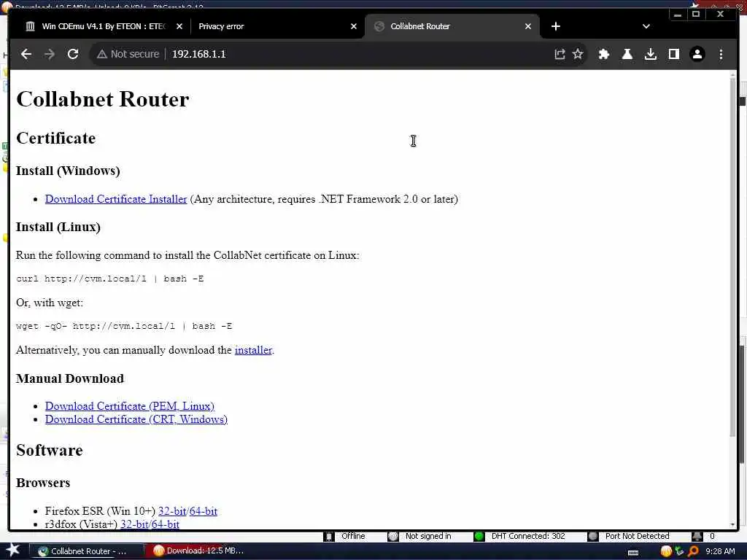Open a new browser tab
The width and height of the screenshot is (747, 560).
(555, 26)
